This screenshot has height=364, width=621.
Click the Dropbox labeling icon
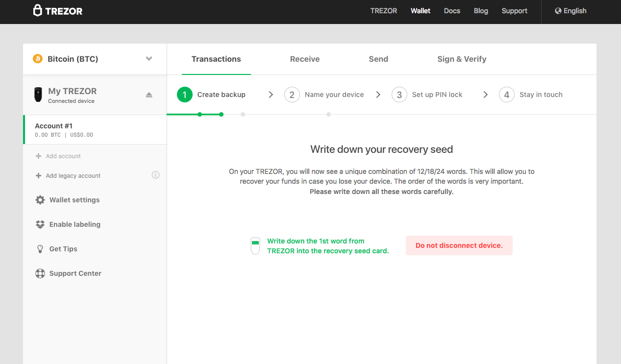coord(40,224)
